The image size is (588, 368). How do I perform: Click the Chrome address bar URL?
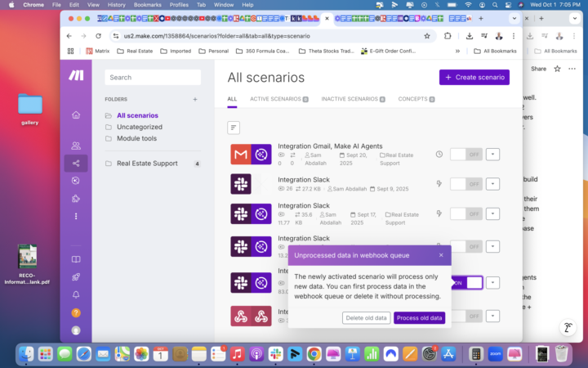216,36
